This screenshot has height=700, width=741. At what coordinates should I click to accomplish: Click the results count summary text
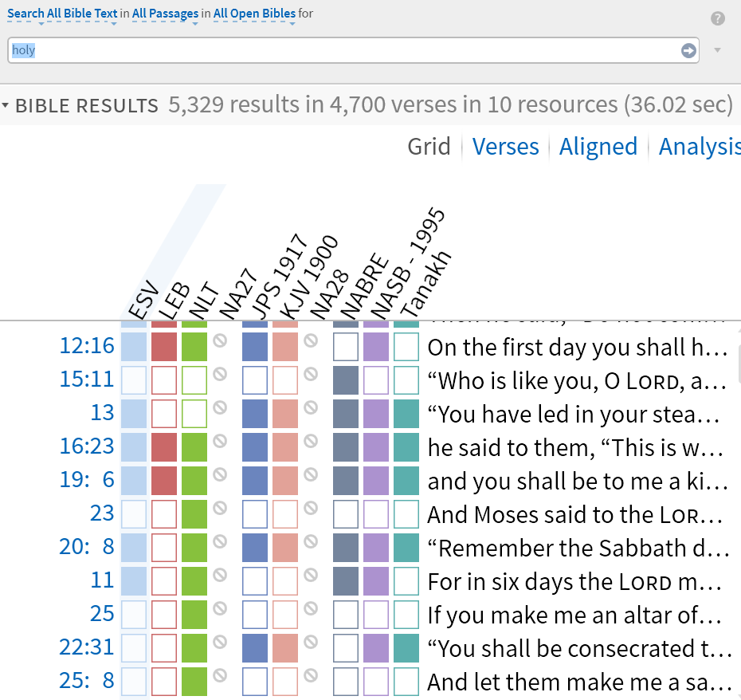click(x=450, y=104)
